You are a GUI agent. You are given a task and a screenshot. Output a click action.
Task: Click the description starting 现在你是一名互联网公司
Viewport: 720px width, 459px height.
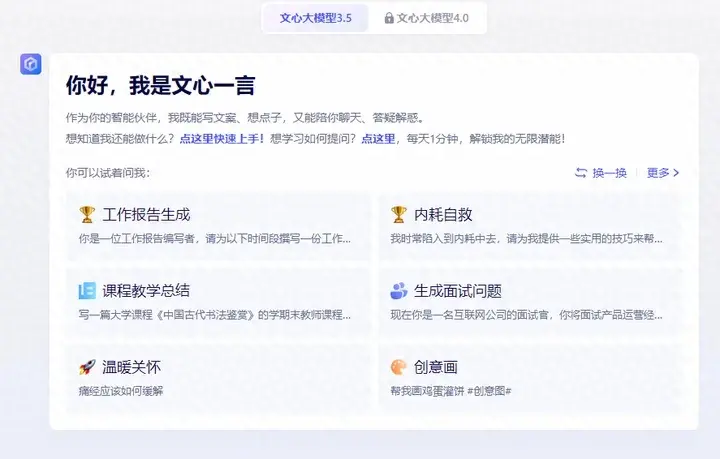point(527,315)
